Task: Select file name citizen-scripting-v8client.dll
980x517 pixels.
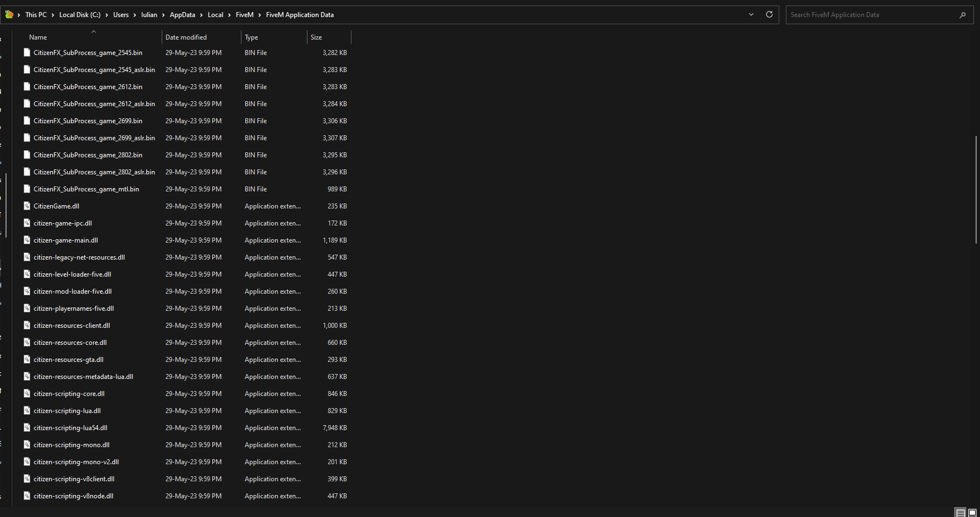Action: click(x=74, y=479)
